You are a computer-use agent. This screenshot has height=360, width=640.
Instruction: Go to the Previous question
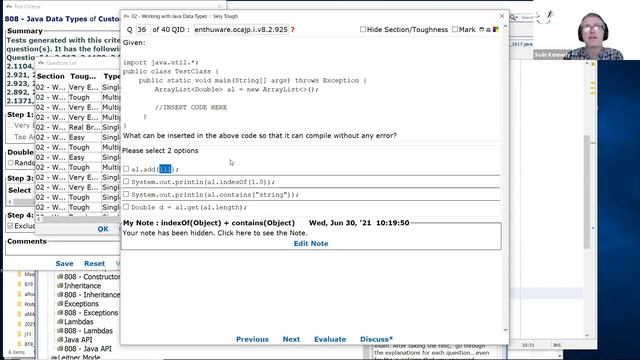click(x=252, y=339)
